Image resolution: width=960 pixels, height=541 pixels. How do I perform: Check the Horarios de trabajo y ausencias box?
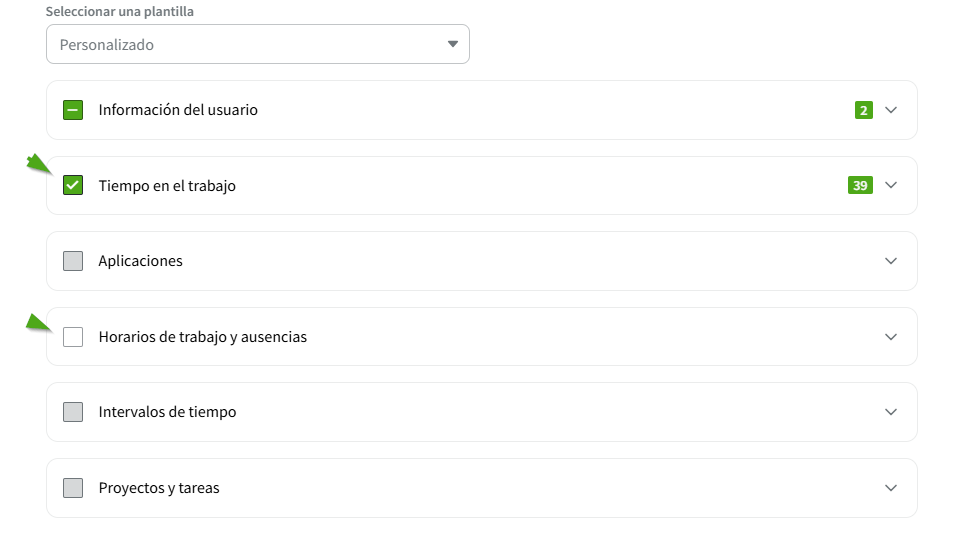coord(73,337)
